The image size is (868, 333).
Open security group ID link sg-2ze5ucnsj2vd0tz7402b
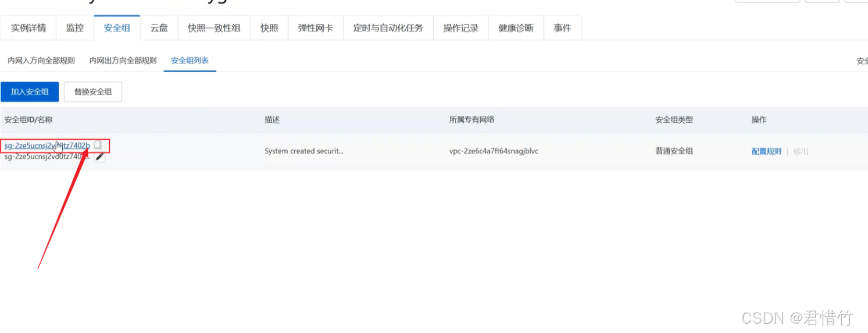[x=47, y=146]
